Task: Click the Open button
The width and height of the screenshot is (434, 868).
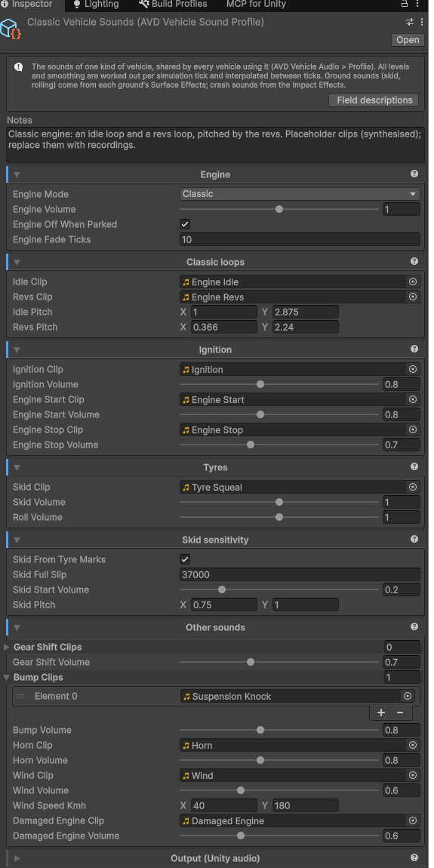Action: pyautogui.click(x=408, y=40)
